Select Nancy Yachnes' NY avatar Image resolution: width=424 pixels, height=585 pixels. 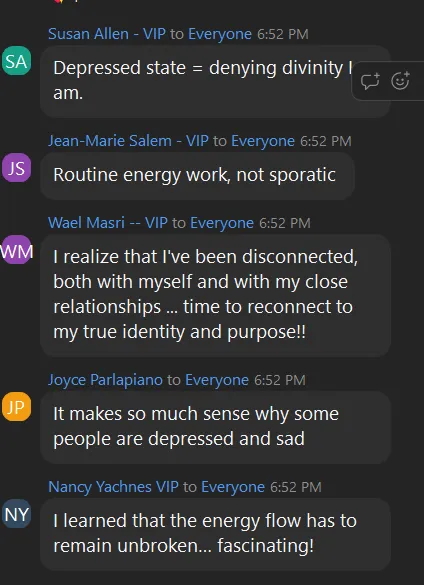16,514
